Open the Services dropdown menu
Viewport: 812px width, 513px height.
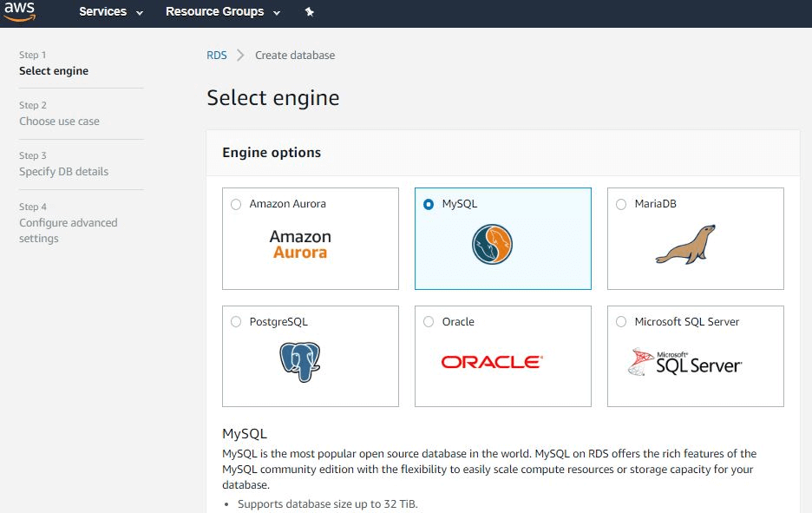click(111, 11)
